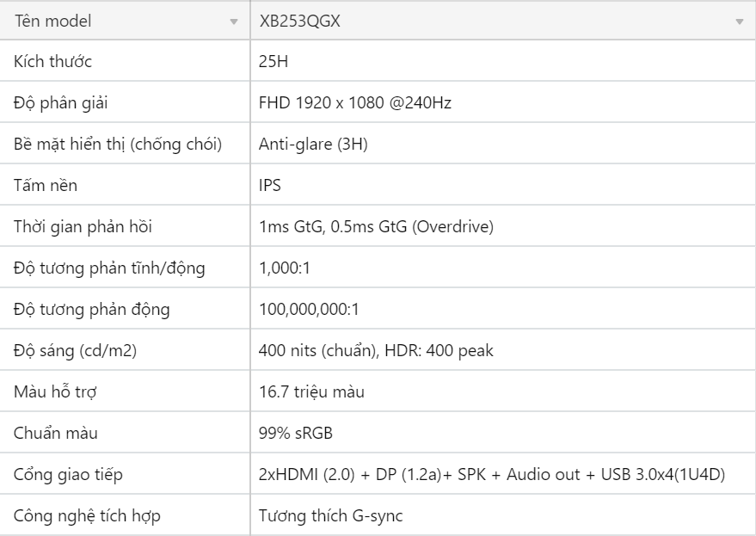Click the 100,000,000:1 dynamic contrast cell
Screen dimensions: 756x536
503,309
